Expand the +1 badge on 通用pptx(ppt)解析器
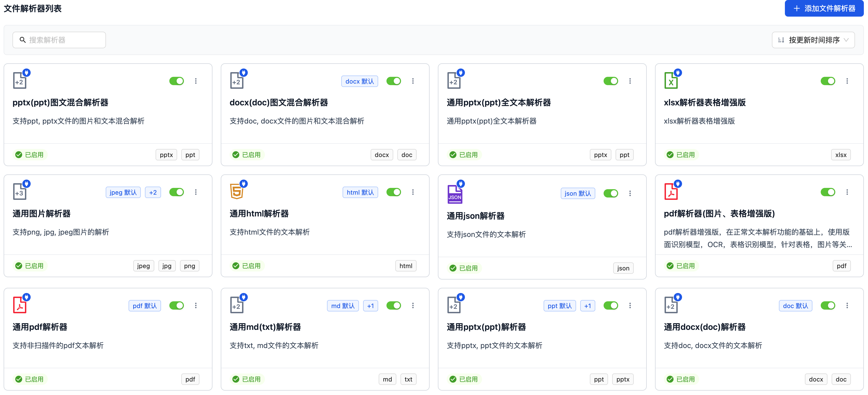Screen dimensions: 868x395 tap(588, 305)
